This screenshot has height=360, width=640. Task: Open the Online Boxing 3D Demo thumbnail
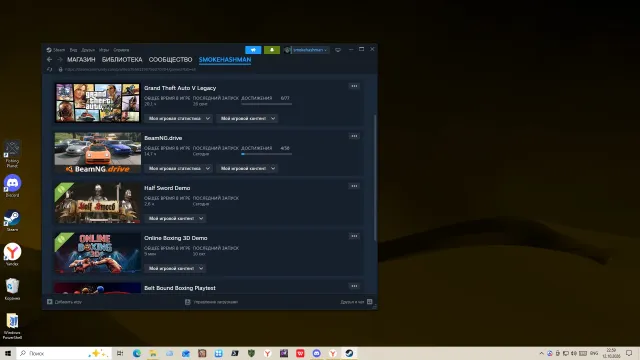98,253
